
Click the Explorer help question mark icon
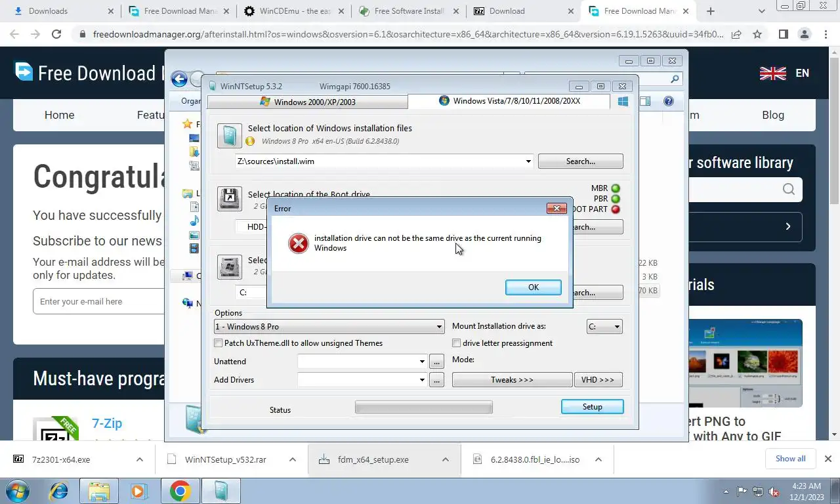click(669, 101)
